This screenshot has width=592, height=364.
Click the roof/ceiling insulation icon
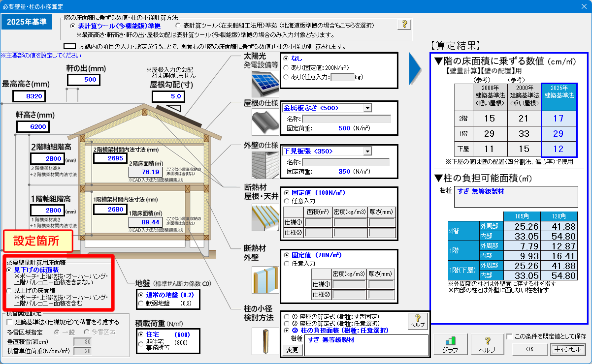(x=265, y=217)
